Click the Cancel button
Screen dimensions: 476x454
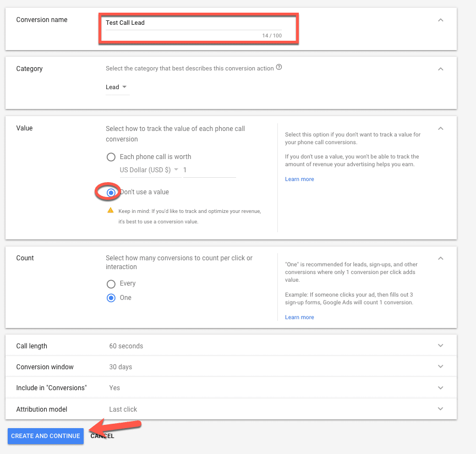click(x=102, y=436)
